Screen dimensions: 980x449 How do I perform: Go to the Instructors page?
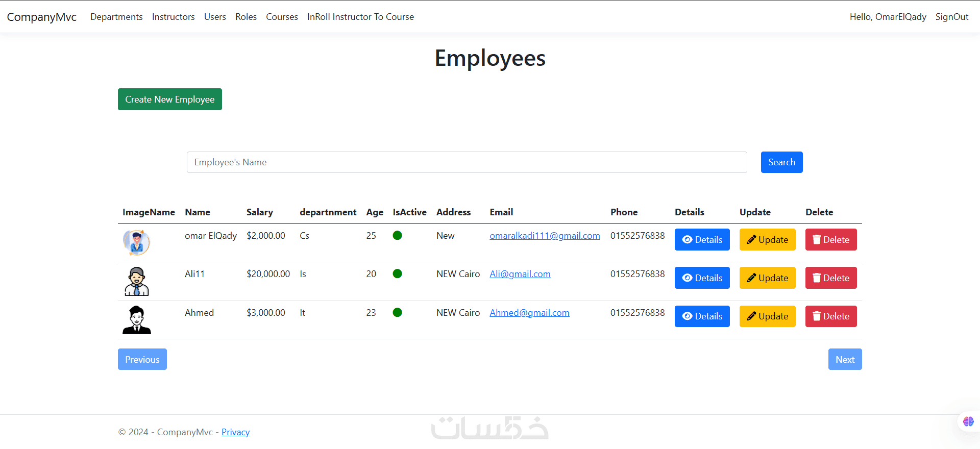173,17
